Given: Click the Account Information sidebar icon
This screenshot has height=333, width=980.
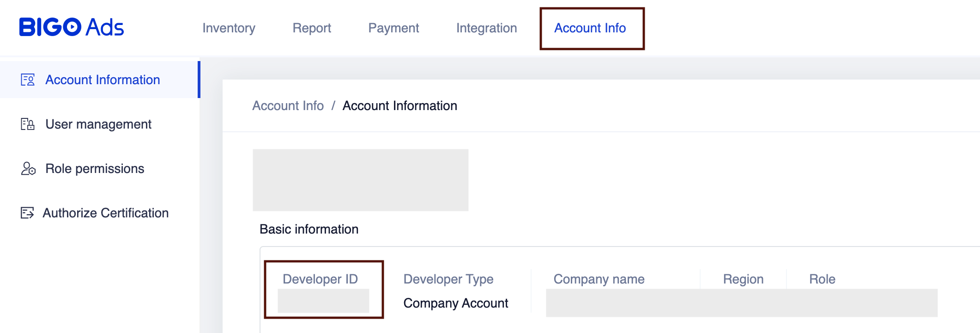Looking at the screenshot, I should tap(28, 80).
